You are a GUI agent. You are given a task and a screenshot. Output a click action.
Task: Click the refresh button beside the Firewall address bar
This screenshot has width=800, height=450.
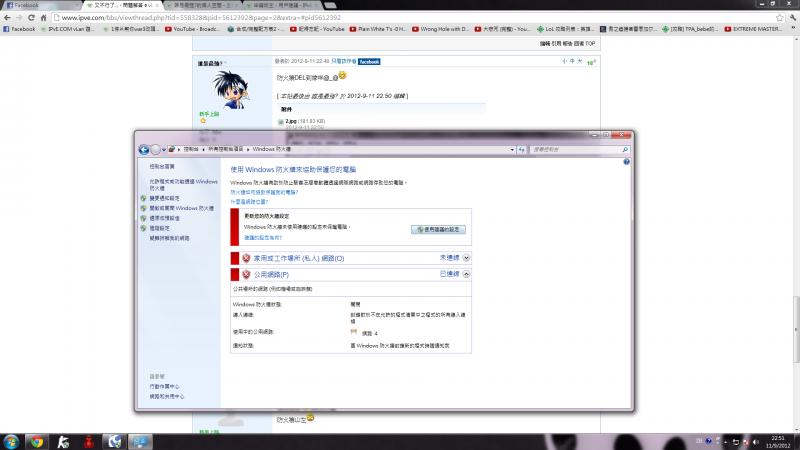(521, 149)
